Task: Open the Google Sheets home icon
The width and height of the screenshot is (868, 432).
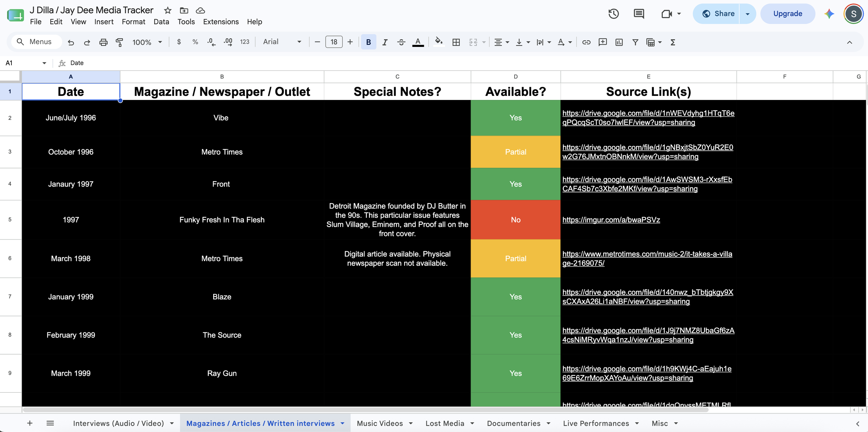Action: pos(16,15)
